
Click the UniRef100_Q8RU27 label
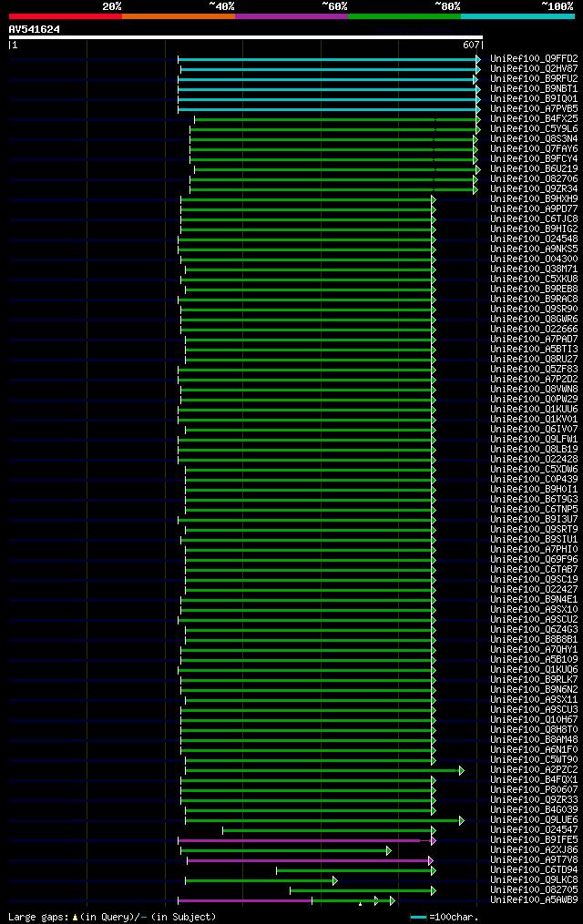(x=534, y=359)
